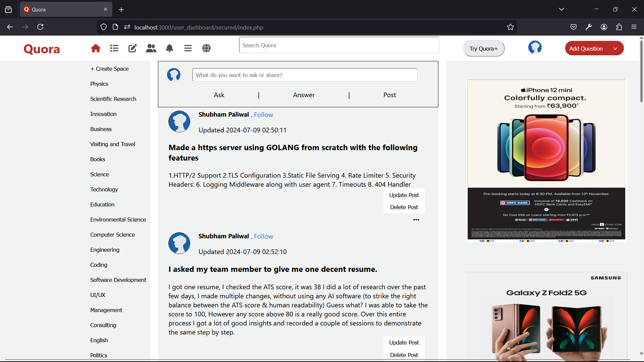644x362 pixels.
Task: Open the Galaxy Z Fold2 5G advertisement
Action: (546, 317)
